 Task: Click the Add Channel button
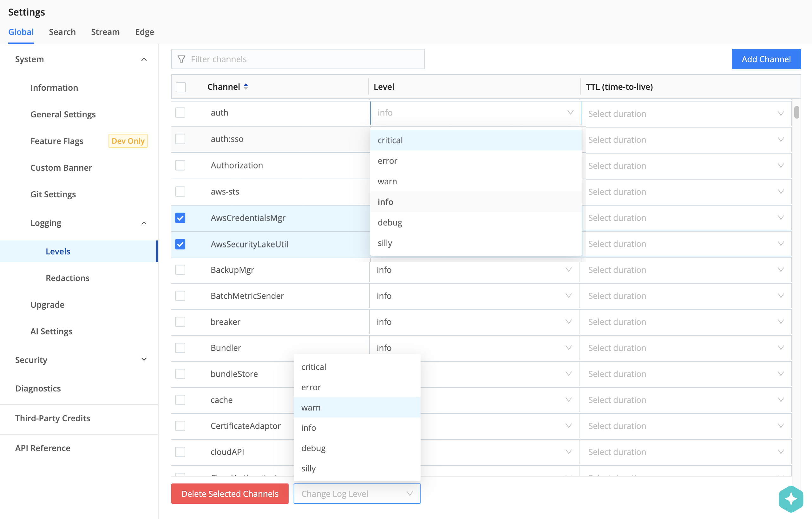click(x=766, y=59)
